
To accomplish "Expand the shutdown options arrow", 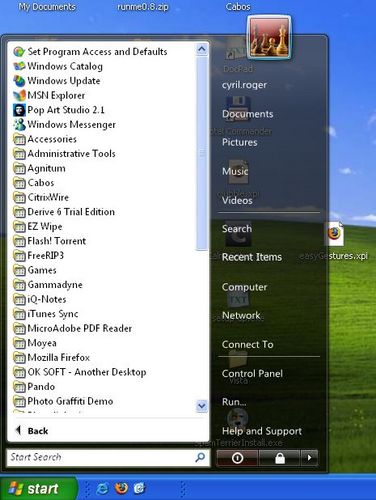I will coord(309,458).
